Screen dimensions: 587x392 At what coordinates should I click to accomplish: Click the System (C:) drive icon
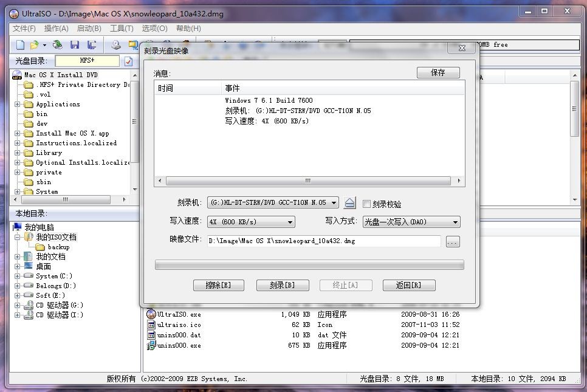click(x=29, y=276)
